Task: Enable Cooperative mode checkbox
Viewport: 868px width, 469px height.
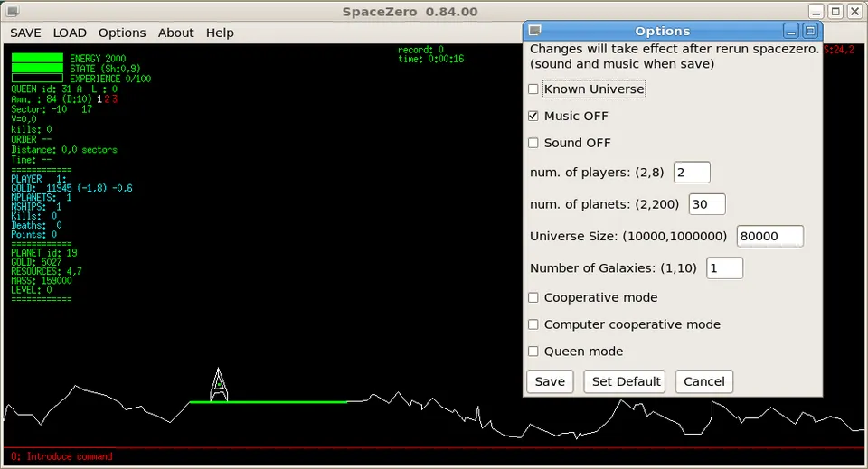Action: (x=533, y=297)
